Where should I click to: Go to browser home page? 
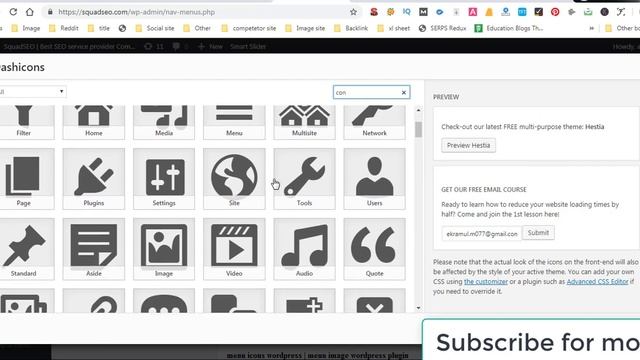coord(29,12)
